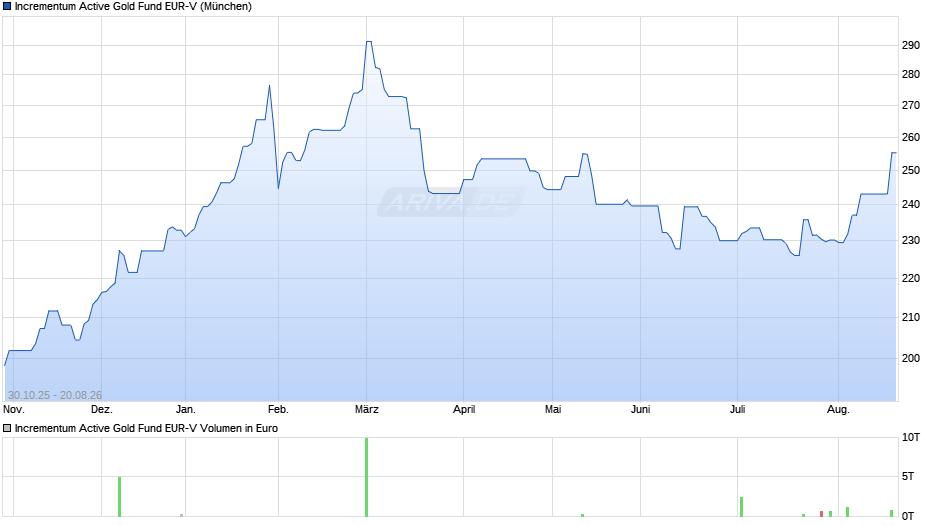Click the 'März' month label on the x-axis
The width and height of the screenshot is (940, 526).
tap(366, 410)
